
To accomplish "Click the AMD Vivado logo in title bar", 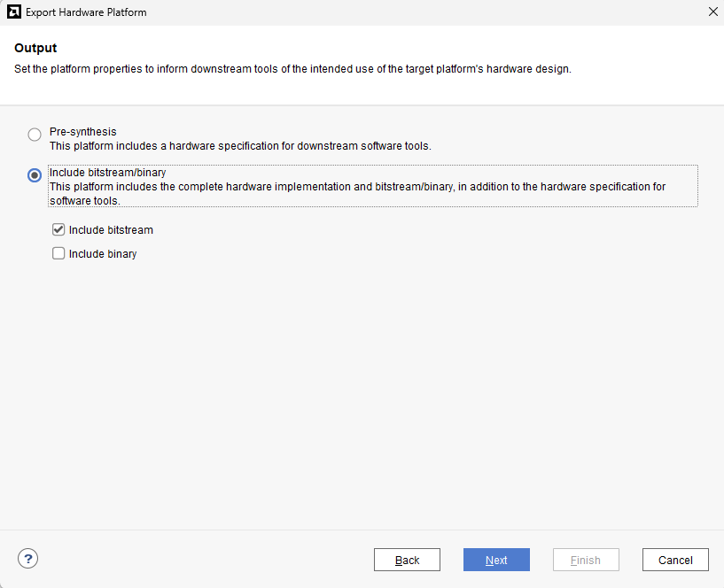I will click(12, 12).
